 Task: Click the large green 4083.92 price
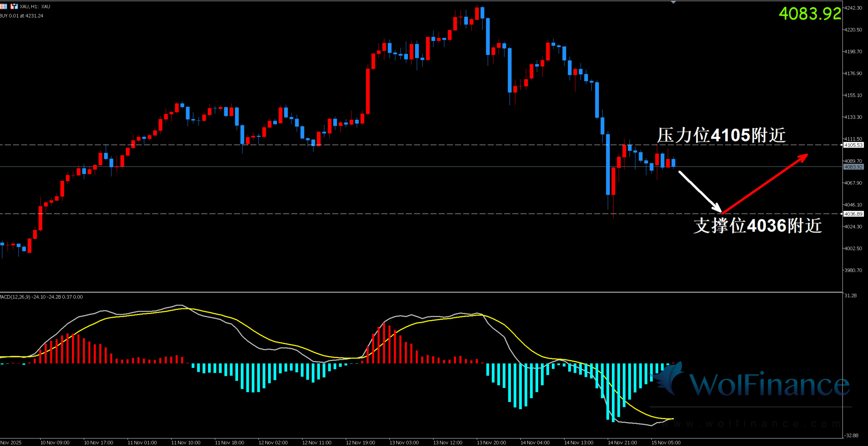click(x=810, y=14)
